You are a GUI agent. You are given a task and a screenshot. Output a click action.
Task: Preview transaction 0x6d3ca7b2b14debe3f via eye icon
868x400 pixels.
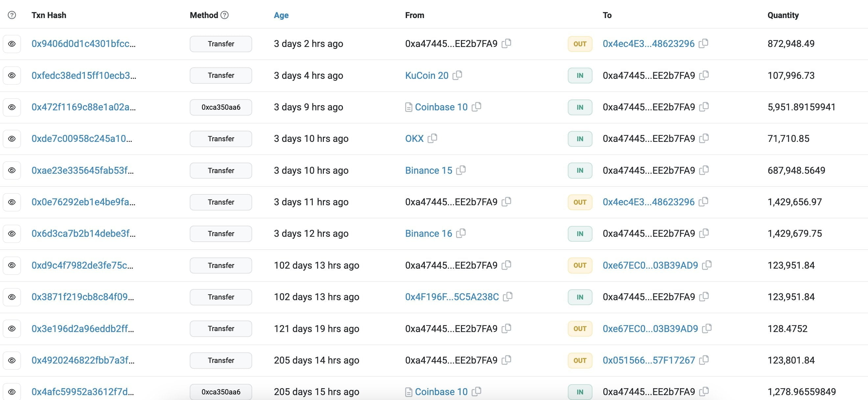[x=12, y=234]
